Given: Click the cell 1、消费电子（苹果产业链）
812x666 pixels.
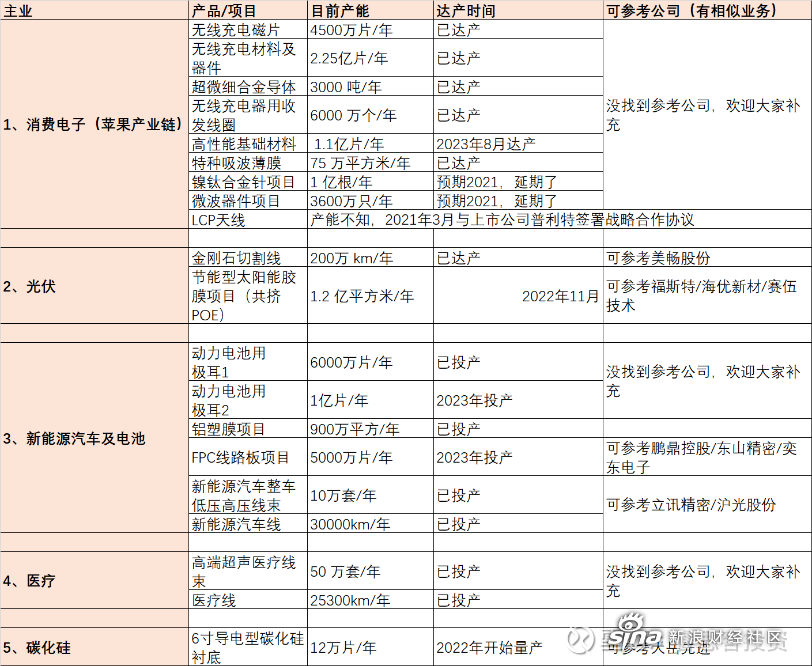Looking at the screenshot, I should coord(95,124).
